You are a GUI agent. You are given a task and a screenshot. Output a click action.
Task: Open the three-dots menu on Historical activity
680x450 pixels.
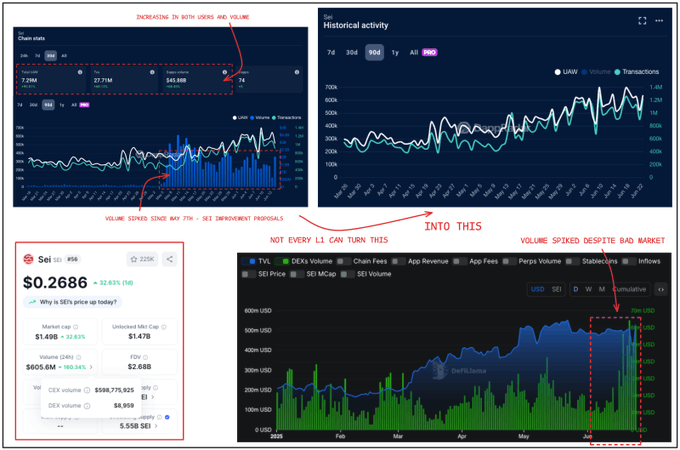click(x=659, y=21)
